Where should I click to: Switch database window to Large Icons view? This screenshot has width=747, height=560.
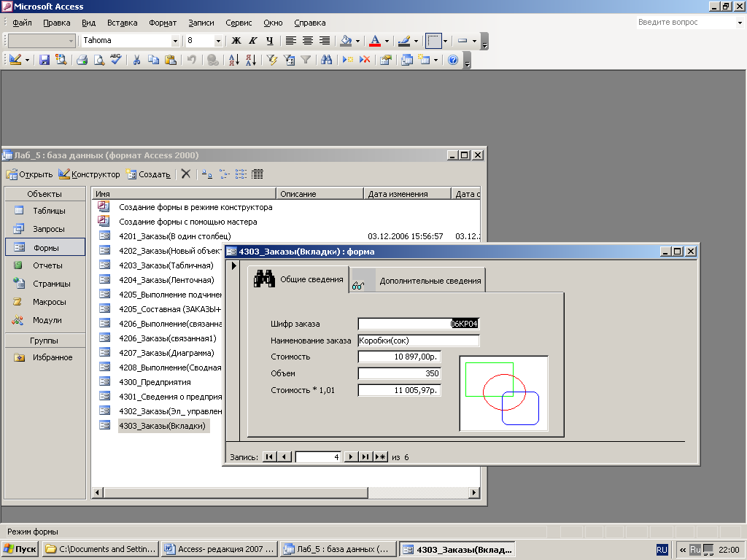coord(206,174)
